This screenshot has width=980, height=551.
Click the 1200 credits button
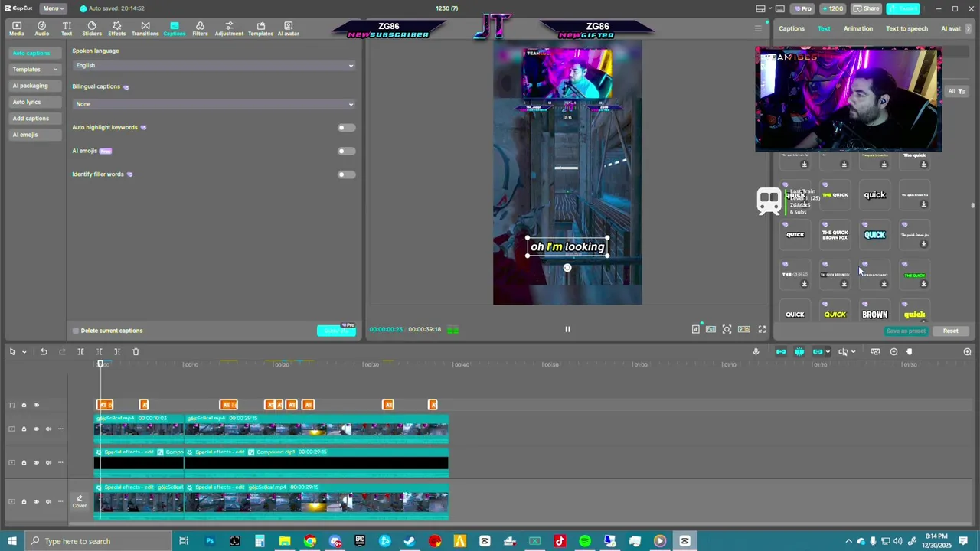[833, 8]
